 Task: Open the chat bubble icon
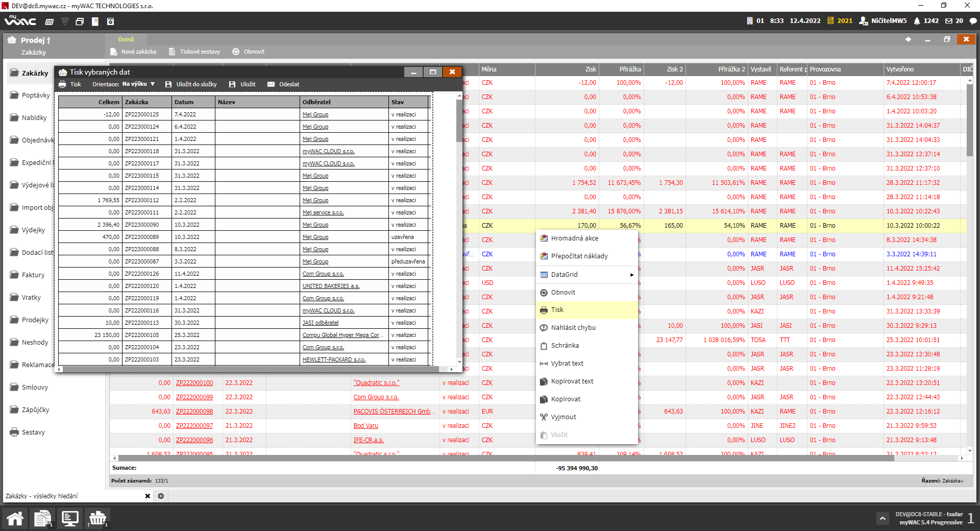pyautogui.click(x=973, y=21)
